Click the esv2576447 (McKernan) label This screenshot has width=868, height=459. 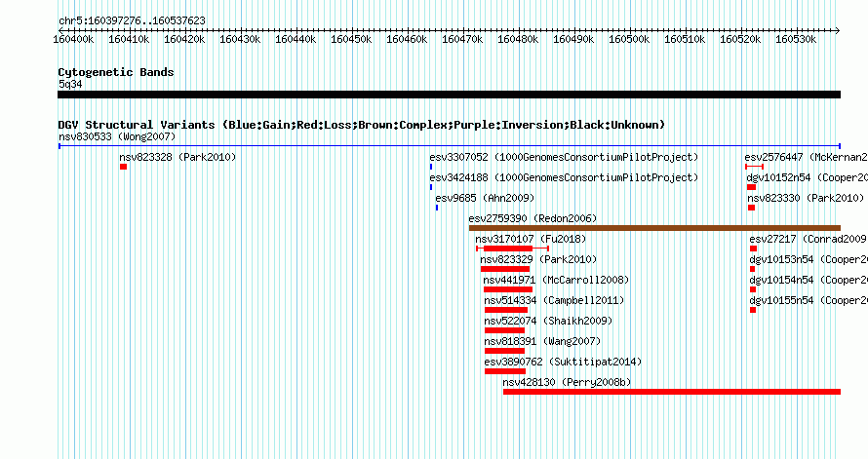[806, 157]
